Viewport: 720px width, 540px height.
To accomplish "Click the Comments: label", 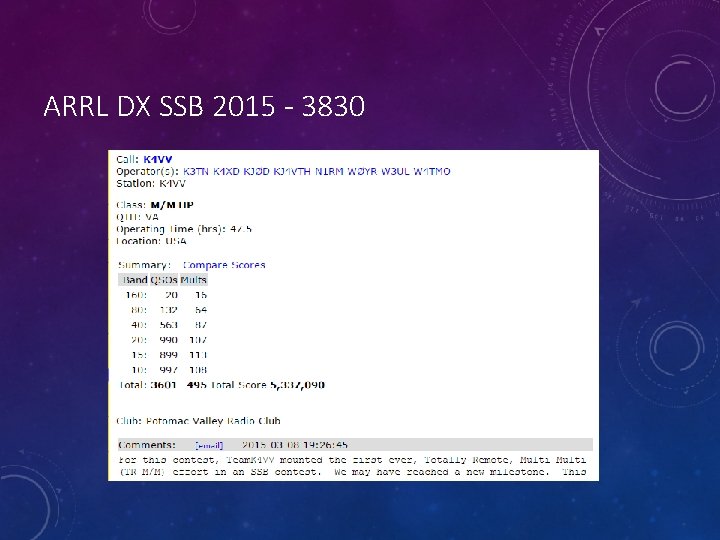I will (147, 445).
